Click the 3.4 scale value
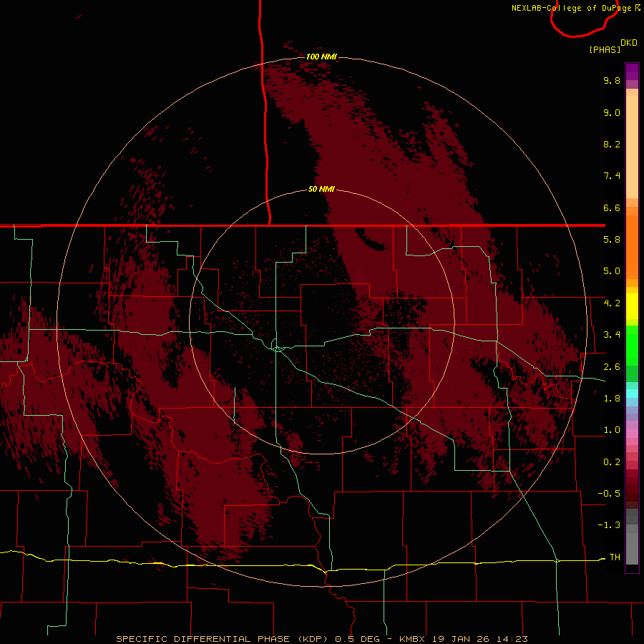Viewport: 644px width, 644px height. coord(612,335)
